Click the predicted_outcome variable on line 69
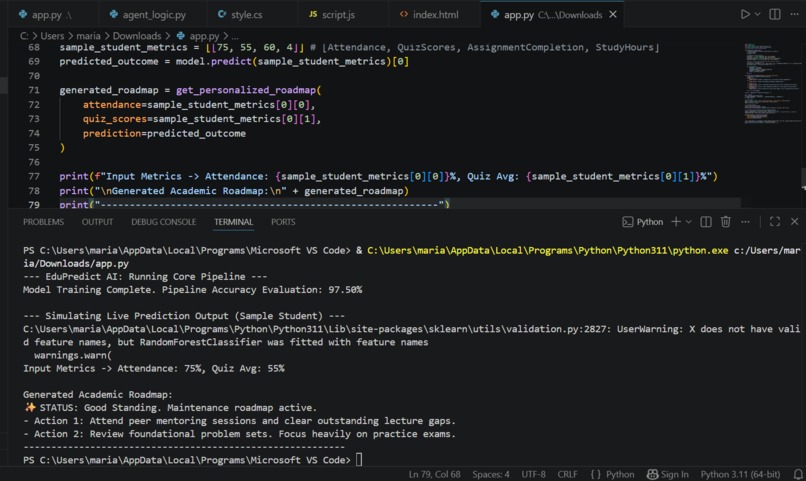This screenshot has height=481, width=806. pos(109,61)
